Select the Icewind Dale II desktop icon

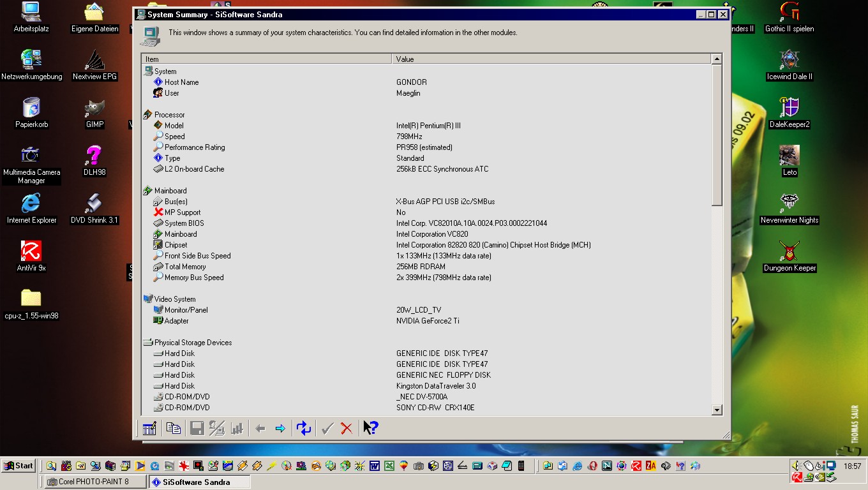click(789, 65)
